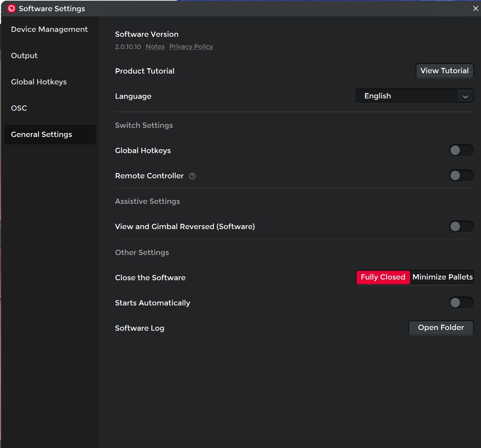Image resolution: width=481 pixels, height=448 pixels.
Task: Select the Fully Closed option
Action: (383, 277)
